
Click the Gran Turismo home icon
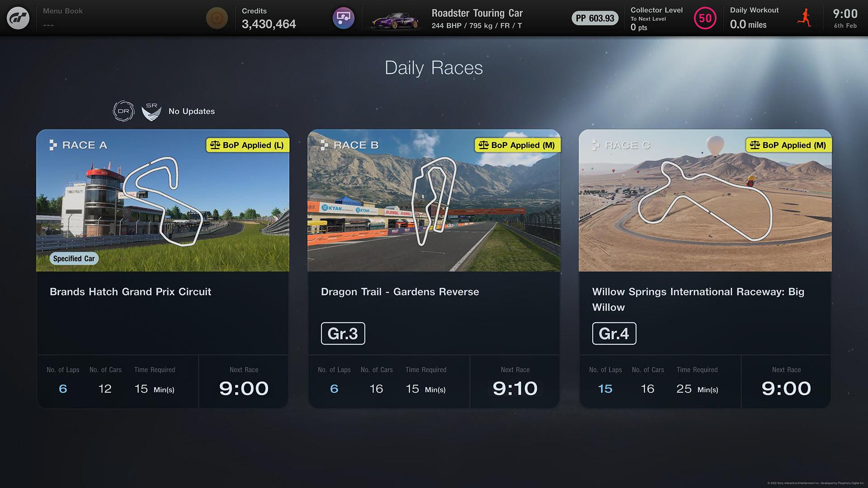pos(18,18)
